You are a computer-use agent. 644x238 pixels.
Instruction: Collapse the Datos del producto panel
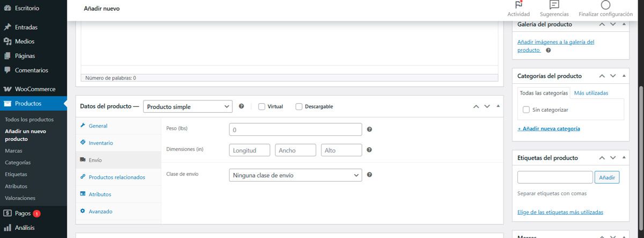[x=498, y=106]
